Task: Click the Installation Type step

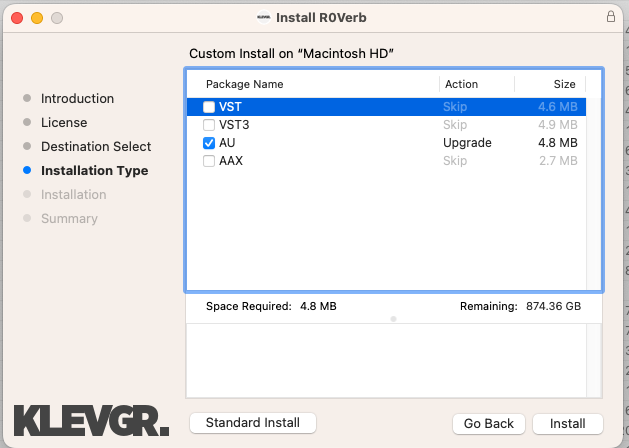Action: coord(95,171)
